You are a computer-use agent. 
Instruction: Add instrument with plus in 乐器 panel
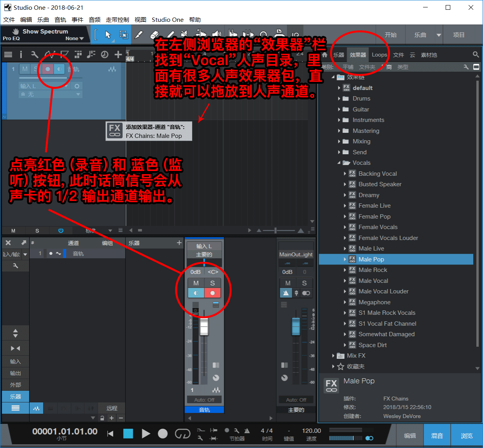179,243
